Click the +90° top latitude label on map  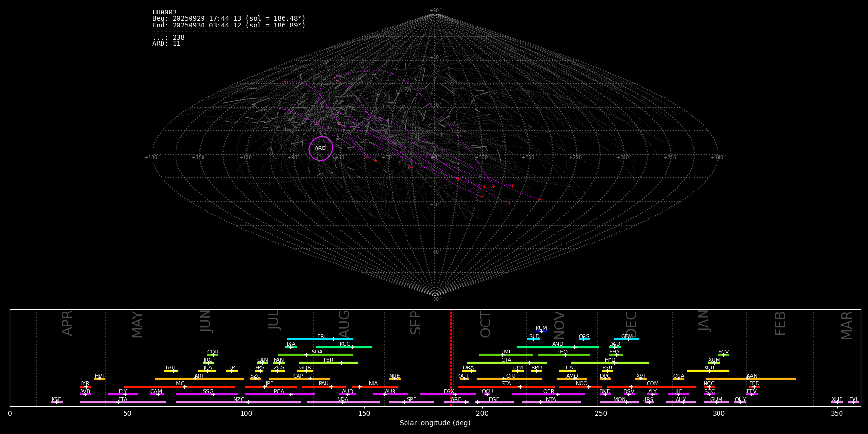(435, 11)
